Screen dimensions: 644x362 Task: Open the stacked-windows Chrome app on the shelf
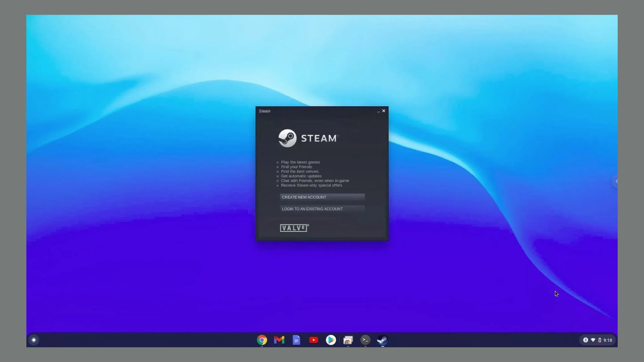click(348, 340)
